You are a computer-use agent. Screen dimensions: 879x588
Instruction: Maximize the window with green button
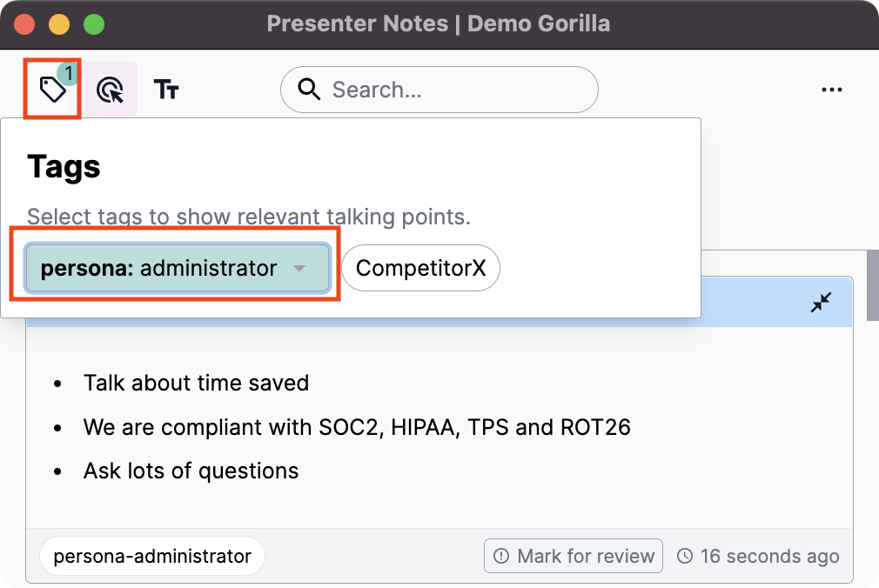(x=93, y=23)
